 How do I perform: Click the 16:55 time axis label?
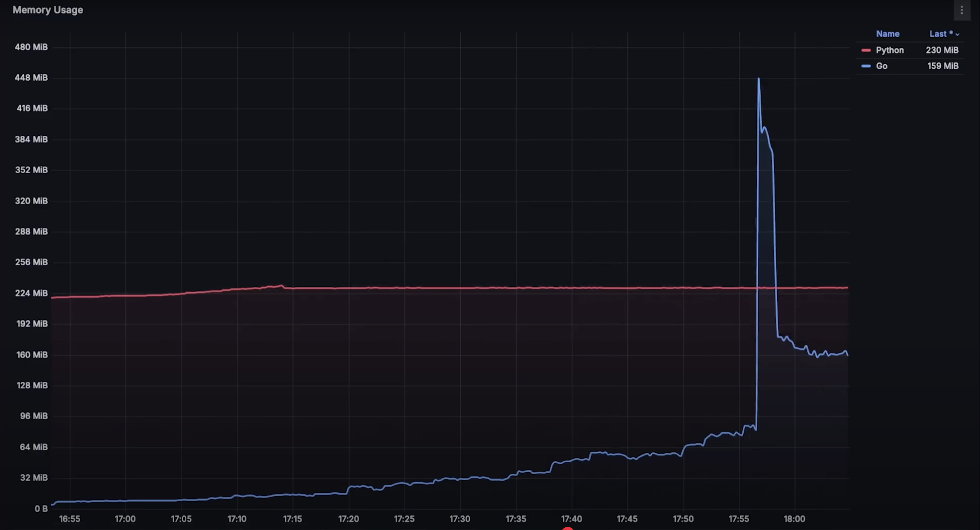pyautogui.click(x=70, y=519)
